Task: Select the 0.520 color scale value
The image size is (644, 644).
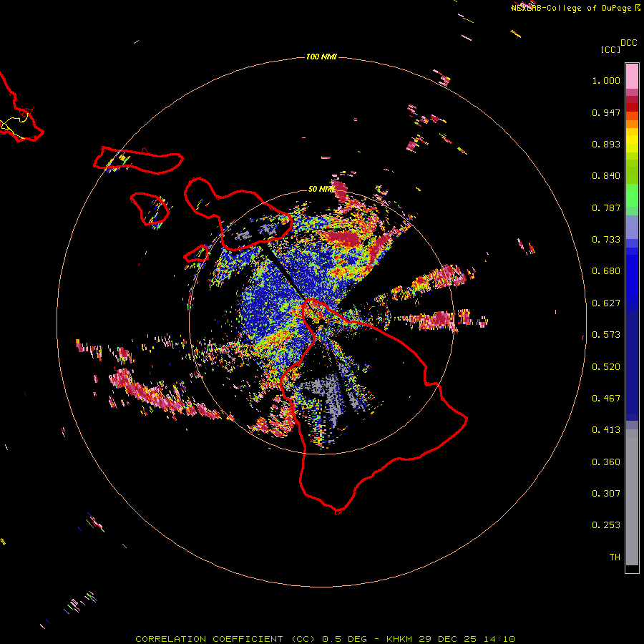Action: click(x=606, y=367)
